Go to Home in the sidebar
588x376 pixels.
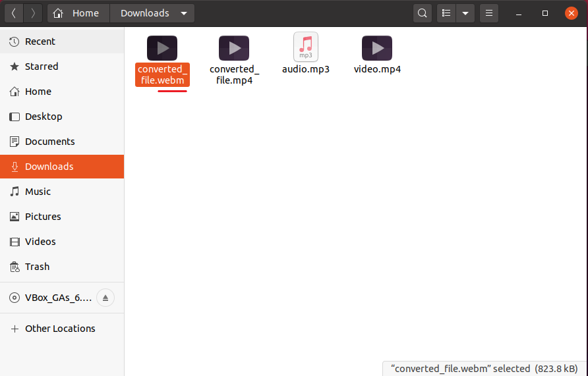tap(62, 92)
